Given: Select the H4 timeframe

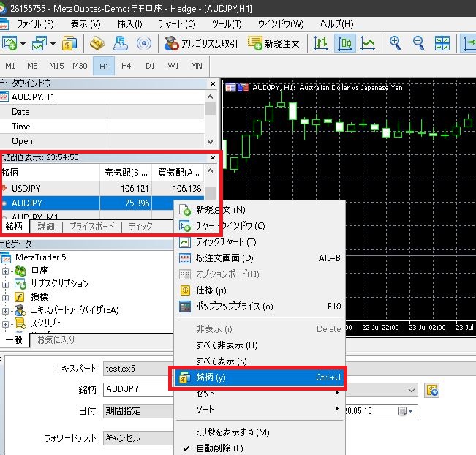Looking at the screenshot, I should (x=126, y=66).
